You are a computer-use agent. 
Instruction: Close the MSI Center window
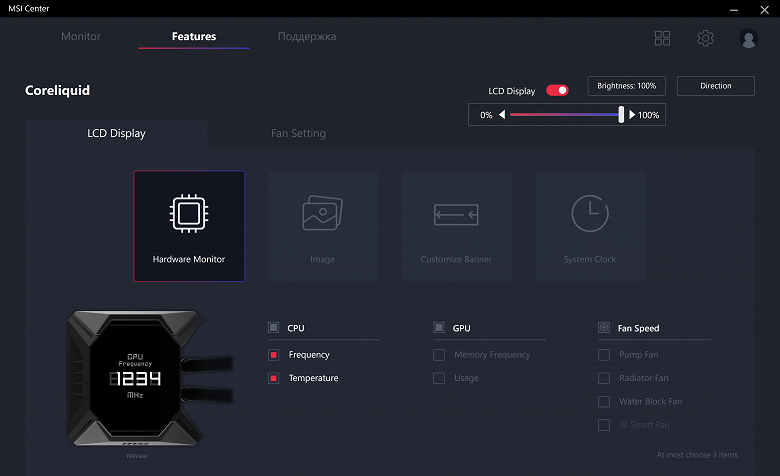tap(765, 9)
